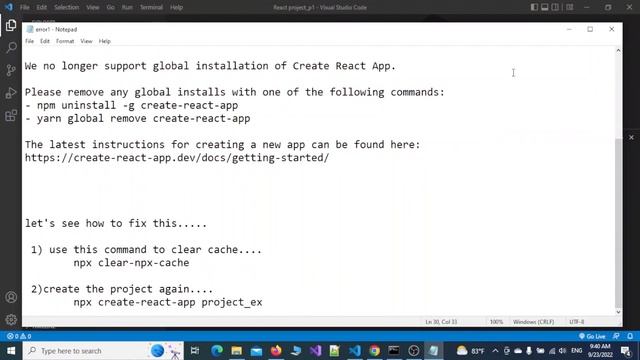
Task: Open the VS Code Run menu
Action: pyautogui.click(x=127, y=7)
